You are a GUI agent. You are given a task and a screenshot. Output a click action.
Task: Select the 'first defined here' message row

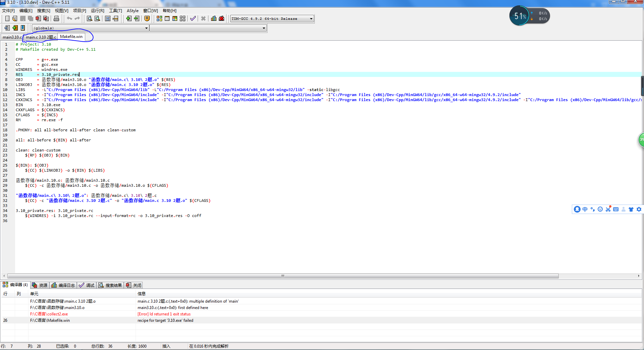[x=321, y=308]
